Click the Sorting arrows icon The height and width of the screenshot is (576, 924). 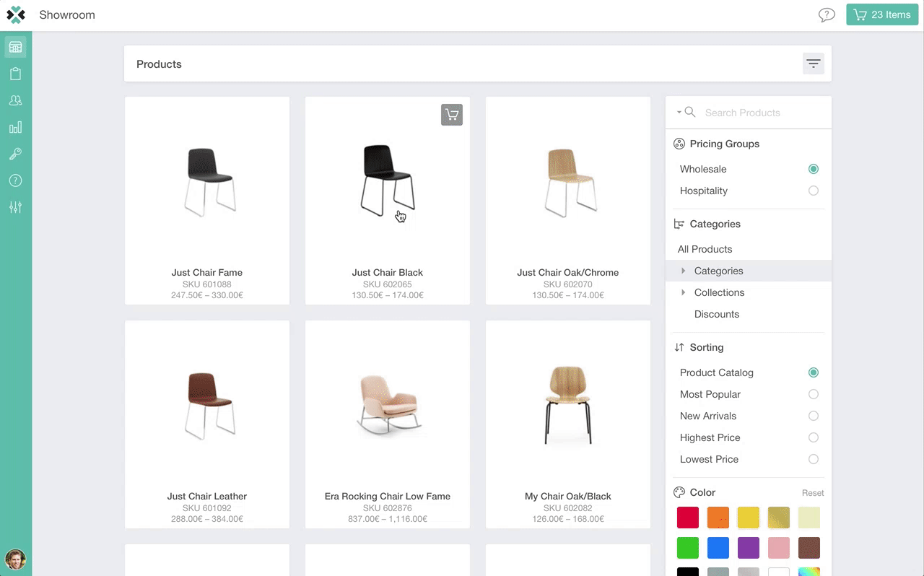[x=679, y=347]
